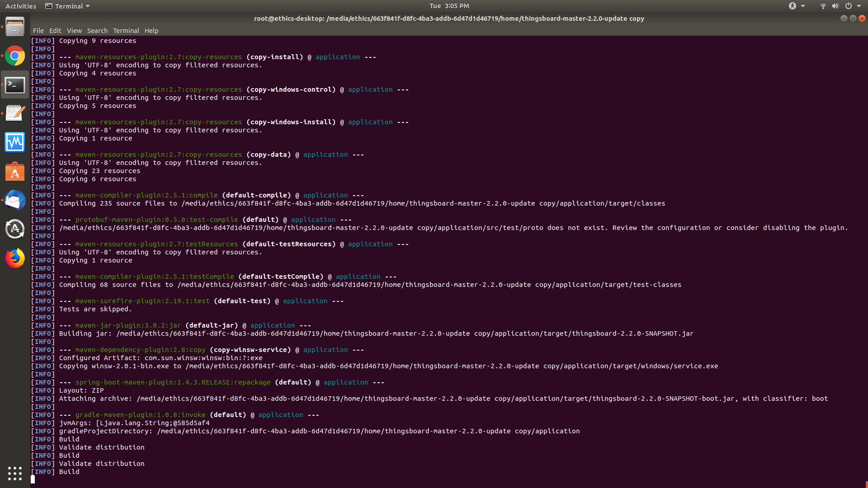868x488 pixels.
Task: Click 'Compiling 235 source files' line
Action: 348,203
